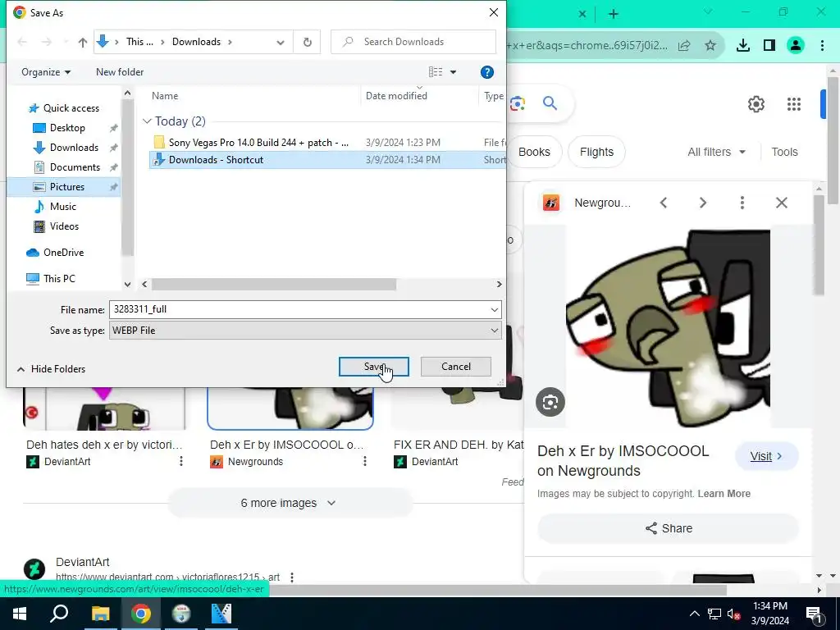Open the view options dropdown arrow
Screen dimensions: 840x630
coord(453,72)
